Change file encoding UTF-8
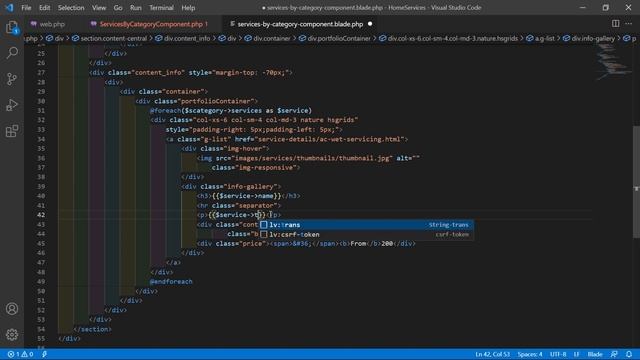This screenshot has height=360, width=640. [x=558, y=354]
